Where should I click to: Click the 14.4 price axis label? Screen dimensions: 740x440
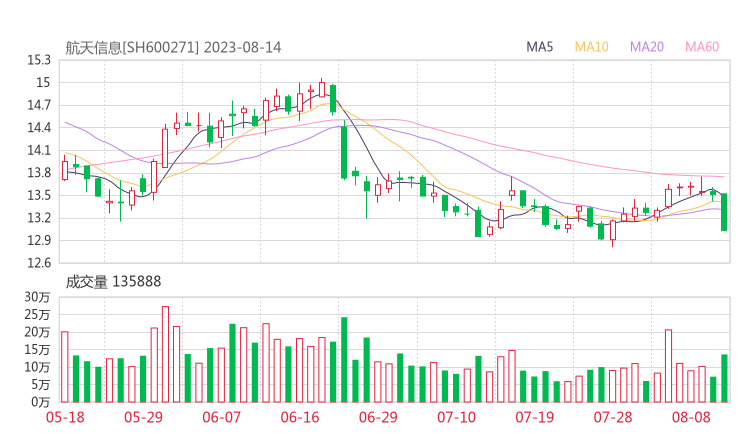tap(39, 128)
